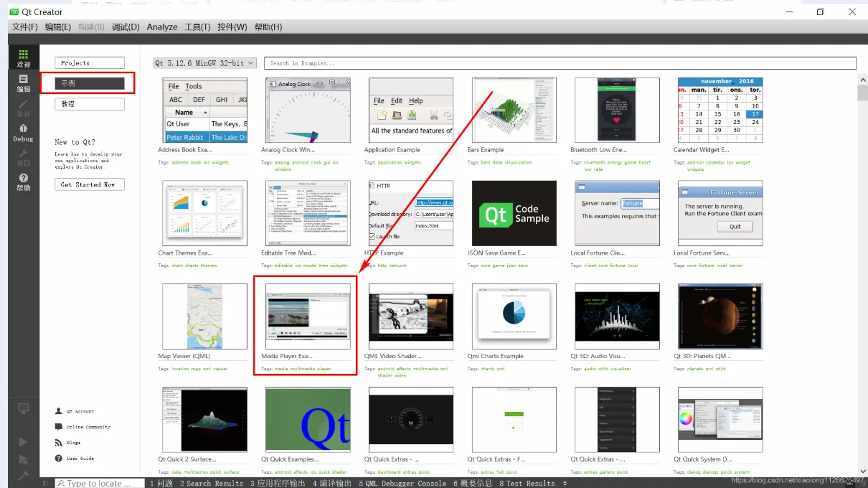
Task: Open the Application Example thumbnail
Action: point(411,110)
